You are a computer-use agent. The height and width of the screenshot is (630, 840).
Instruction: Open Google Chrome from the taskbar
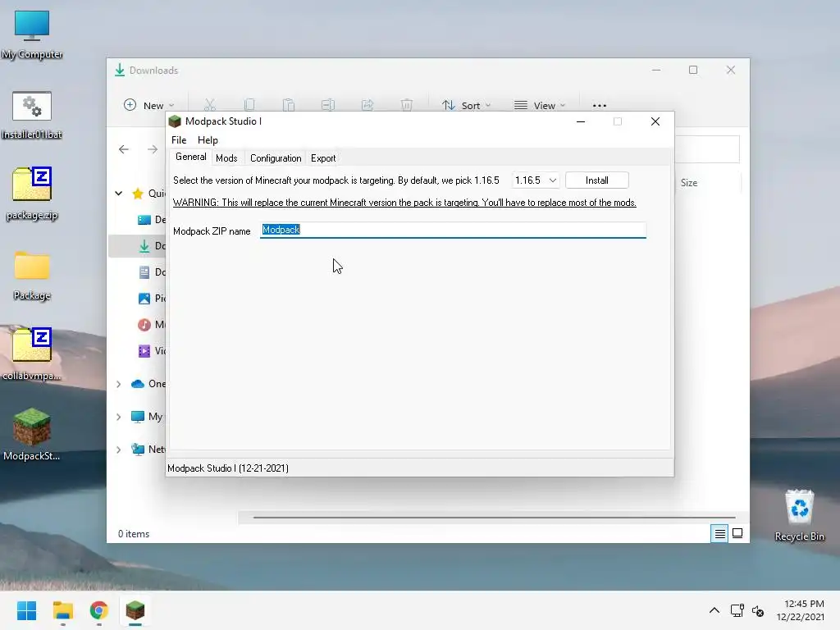pyautogui.click(x=98, y=610)
